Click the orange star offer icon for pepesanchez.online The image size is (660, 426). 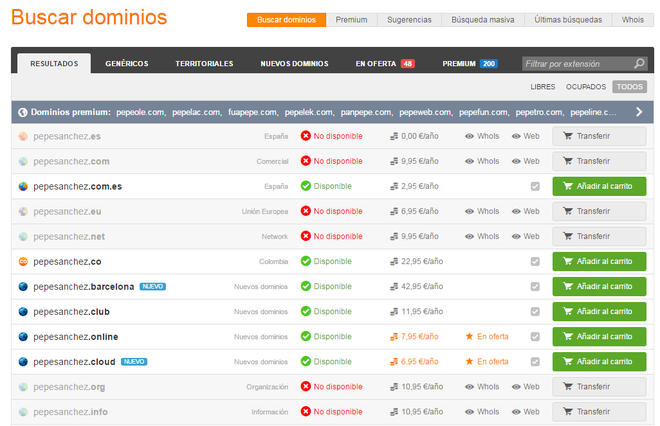coord(469,336)
